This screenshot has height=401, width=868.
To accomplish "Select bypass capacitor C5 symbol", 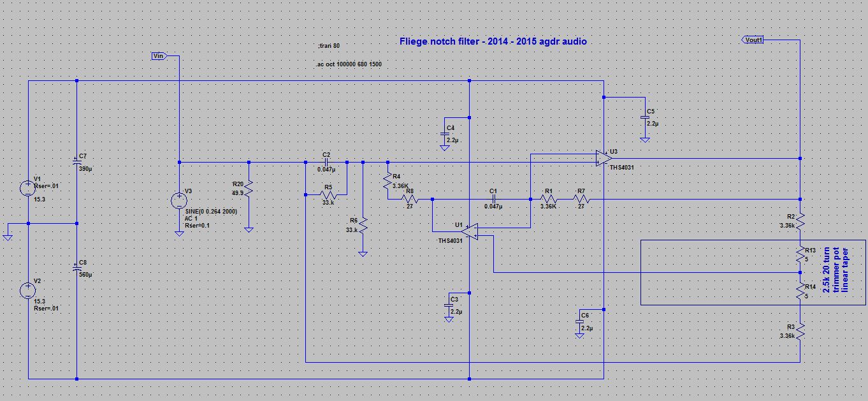I will coord(644,117).
